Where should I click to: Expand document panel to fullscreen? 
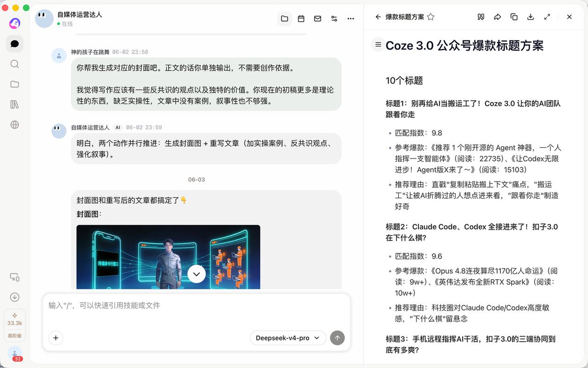pos(547,17)
